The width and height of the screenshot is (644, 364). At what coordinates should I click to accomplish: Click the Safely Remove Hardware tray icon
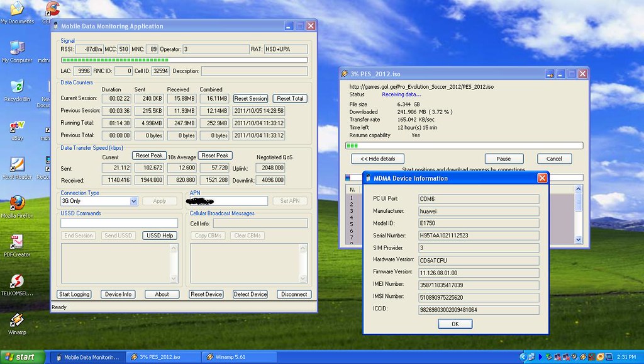[x=548, y=357]
